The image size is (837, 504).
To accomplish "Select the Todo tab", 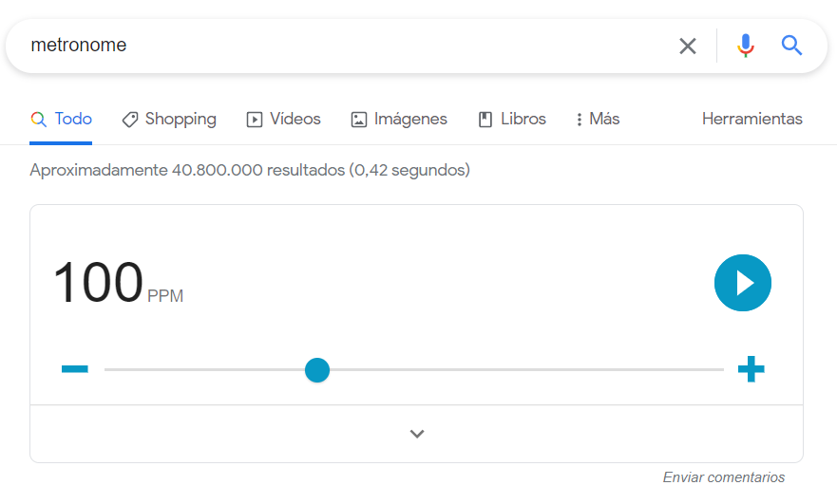I will pos(62,120).
